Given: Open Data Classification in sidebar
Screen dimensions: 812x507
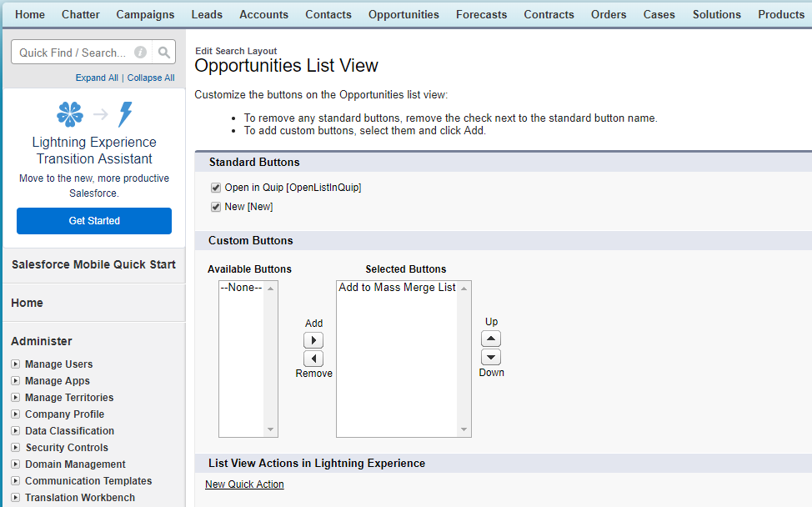Looking at the screenshot, I should click(69, 431).
